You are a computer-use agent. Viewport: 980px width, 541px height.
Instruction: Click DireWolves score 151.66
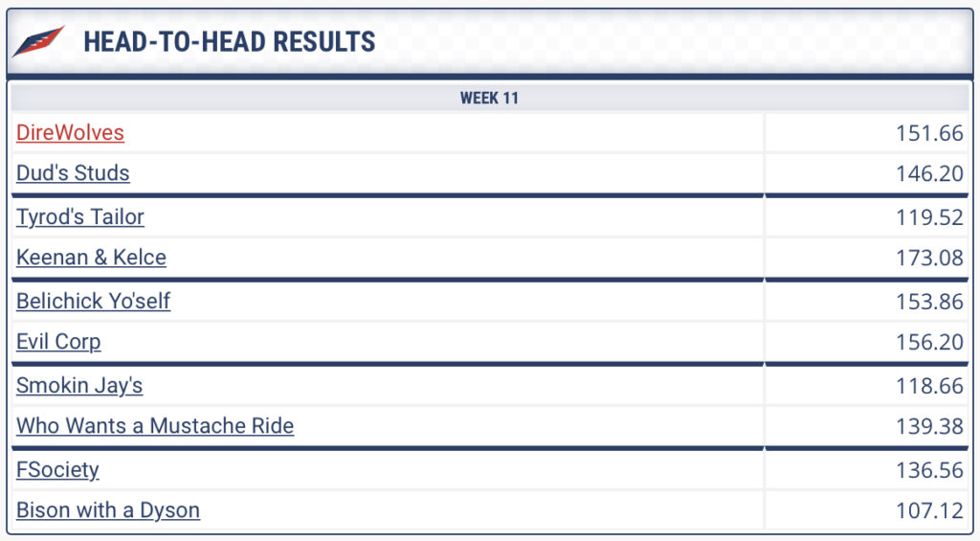tap(929, 133)
